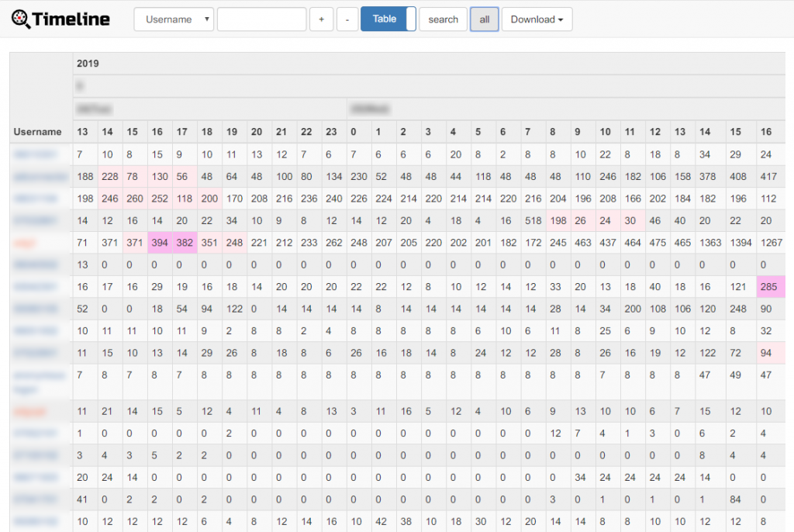This screenshot has width=794, height=532.
Task: Click the 158 value cell
Action: pyautogui.click(x=682, y=177)
